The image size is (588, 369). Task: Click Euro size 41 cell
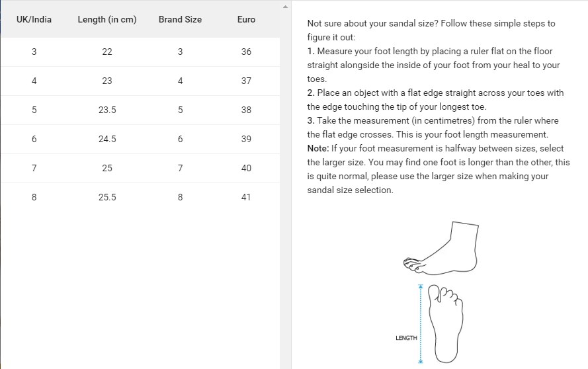246,197
